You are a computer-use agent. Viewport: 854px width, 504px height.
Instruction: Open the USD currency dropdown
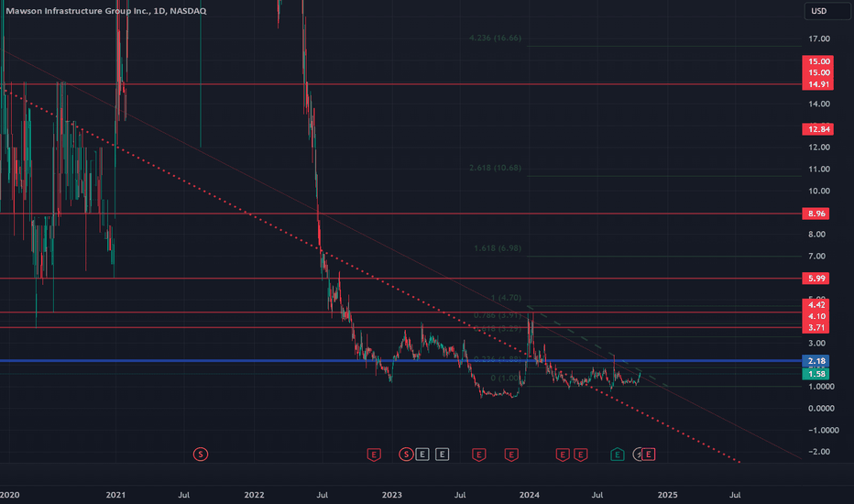click(827, 11)
